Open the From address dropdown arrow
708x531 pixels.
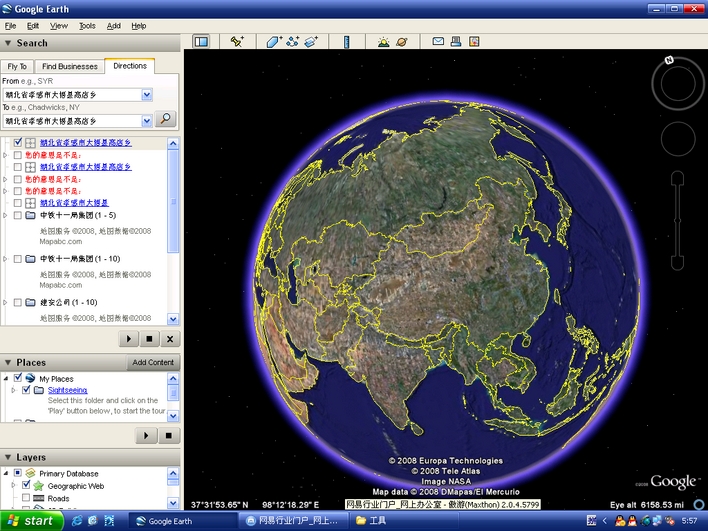point(147,95)
